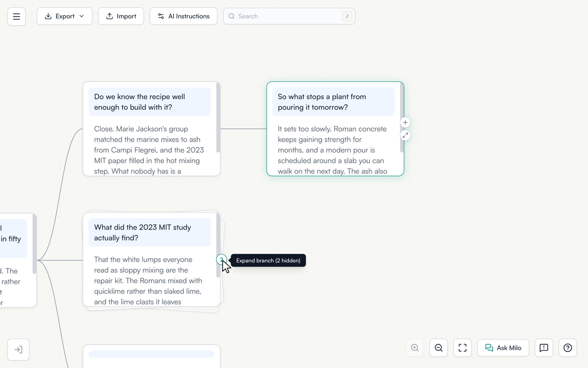Open the hamburger menu
Image resolution: width=588 pixels, height=368 pixels.
tap(17, 17)
